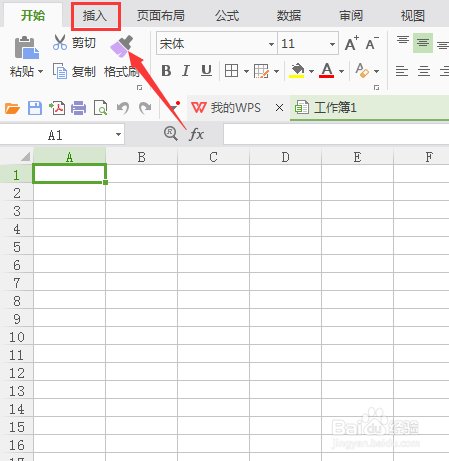Open the font size dropdown 11
Image resolution: width=449 pixels, height=461 pixels.
[x=332, y=44]
